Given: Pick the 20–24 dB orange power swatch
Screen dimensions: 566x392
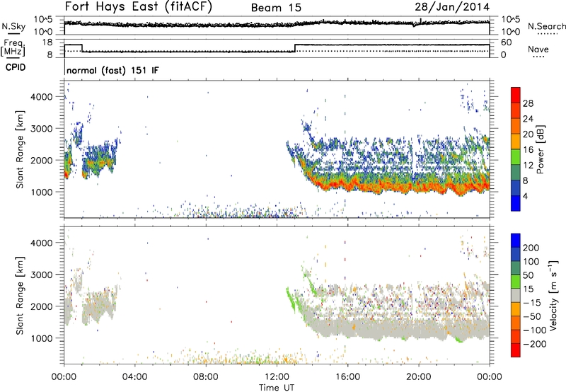Looking at the screenshot, I should (516, 127).
